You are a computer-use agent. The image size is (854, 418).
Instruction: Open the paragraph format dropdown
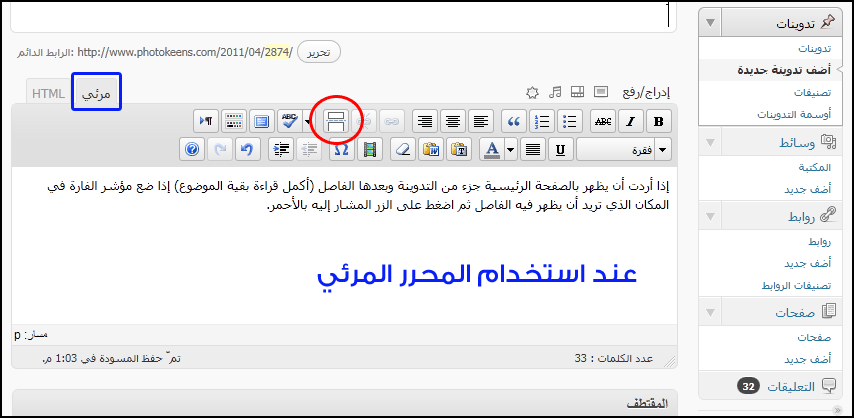(624, 149)
